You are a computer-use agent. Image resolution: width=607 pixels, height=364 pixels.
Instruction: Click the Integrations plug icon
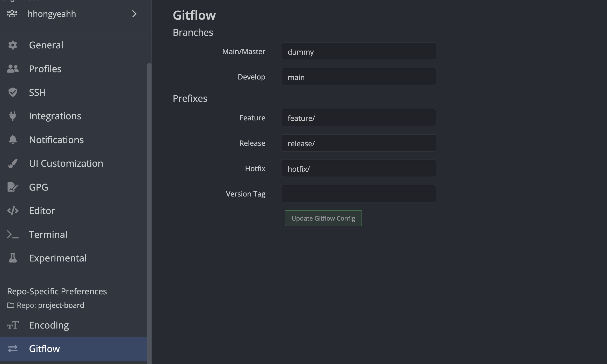point(13,116)
